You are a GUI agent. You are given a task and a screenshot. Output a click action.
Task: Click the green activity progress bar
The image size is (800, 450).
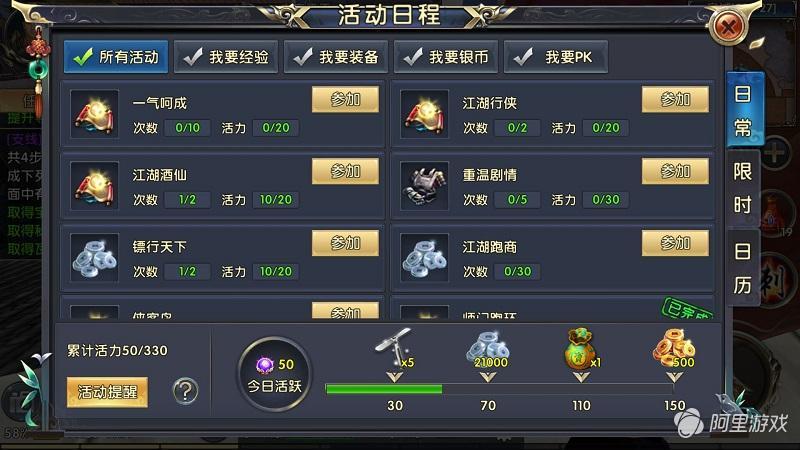coord(384,389)
